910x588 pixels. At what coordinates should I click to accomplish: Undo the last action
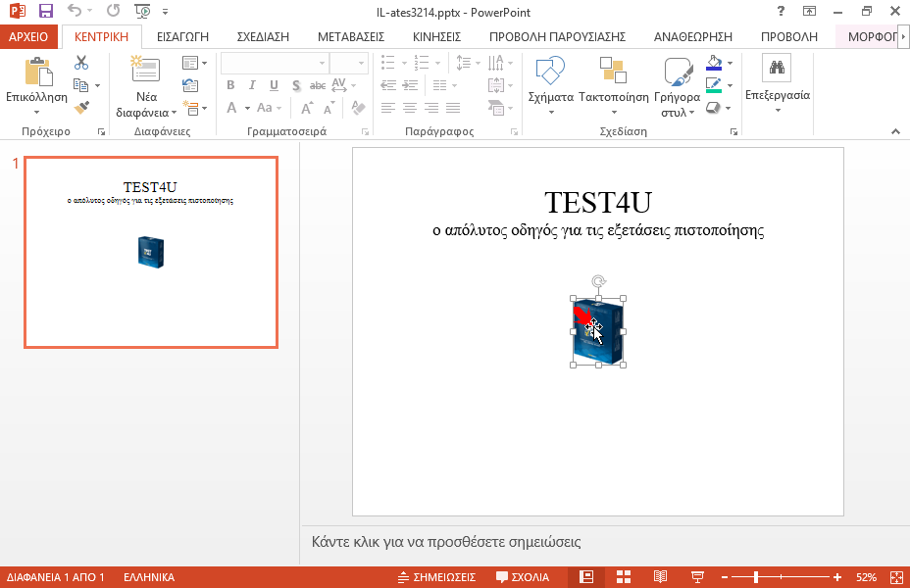click(75, 11)
